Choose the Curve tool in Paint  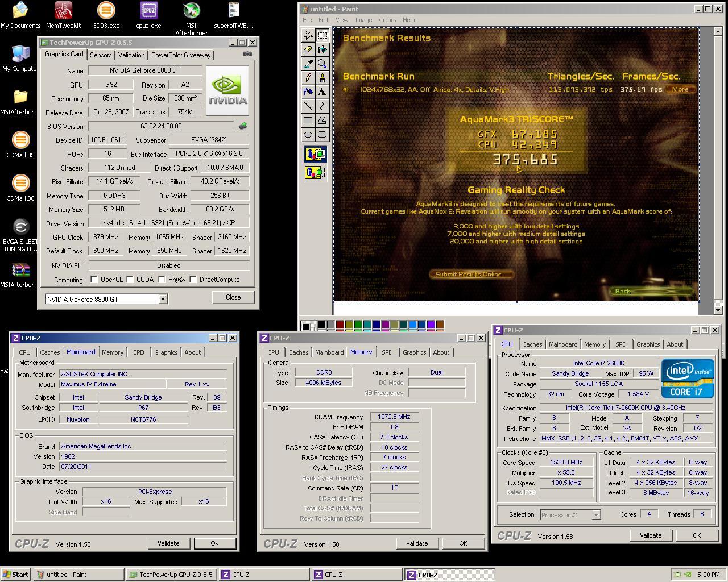pos(322,106)
